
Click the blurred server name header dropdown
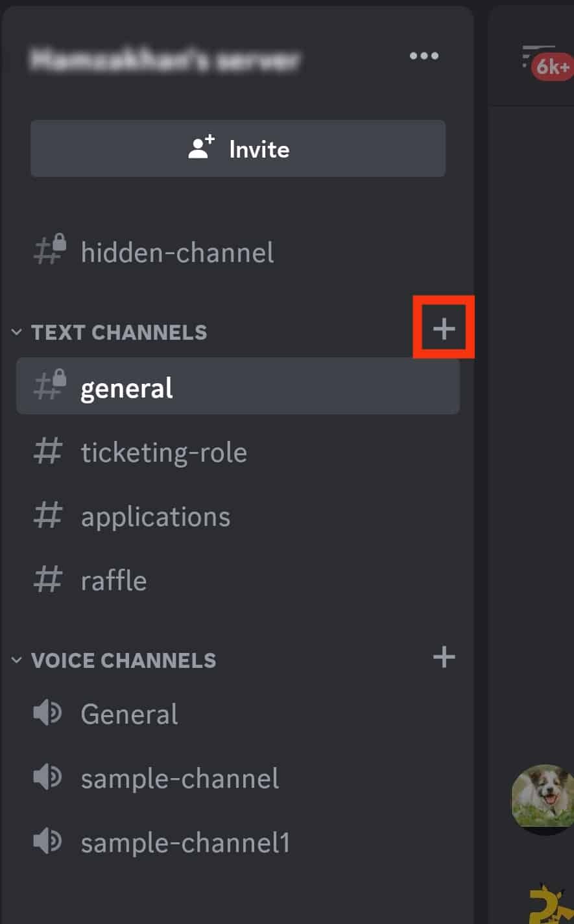(x=165, y=60)
